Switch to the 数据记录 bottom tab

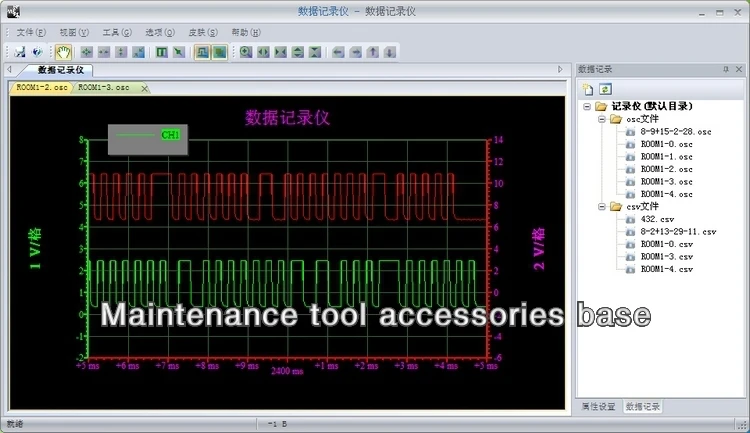point(642,407)
